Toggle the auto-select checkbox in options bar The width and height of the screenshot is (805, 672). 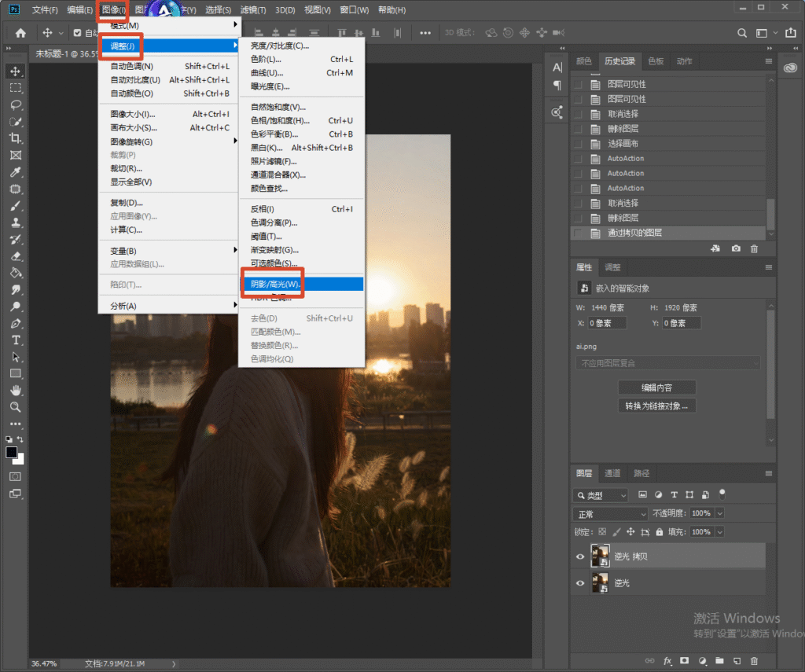78,33
